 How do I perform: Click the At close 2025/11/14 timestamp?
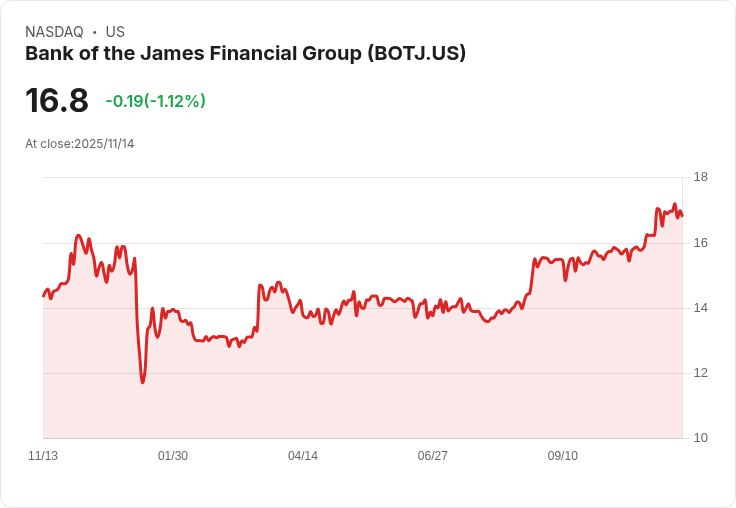80,144
